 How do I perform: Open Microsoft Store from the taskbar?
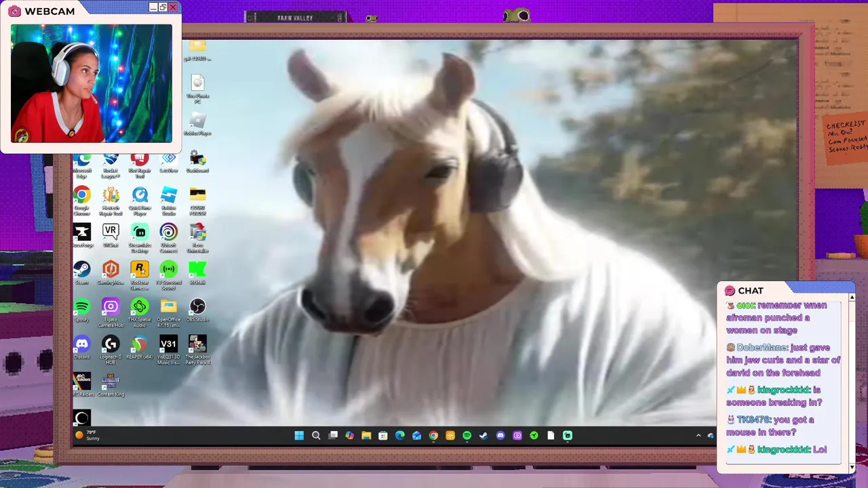pos(383,436)
